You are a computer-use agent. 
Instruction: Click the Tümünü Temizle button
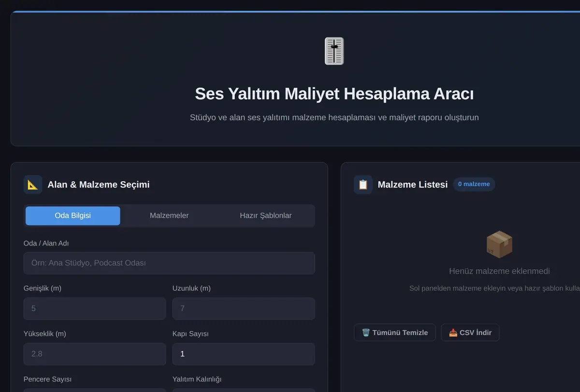[x=395, y=333]
